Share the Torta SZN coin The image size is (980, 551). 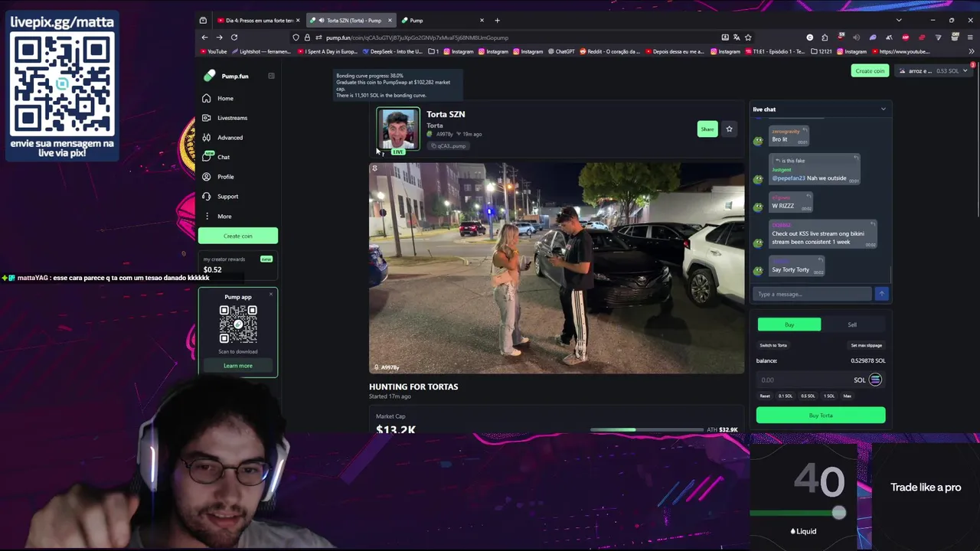[x=707, y=129]
